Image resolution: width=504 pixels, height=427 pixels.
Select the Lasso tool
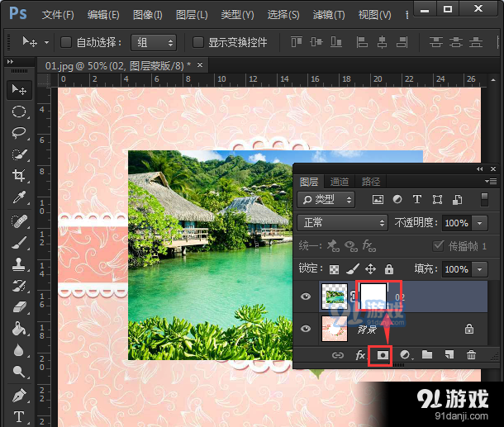click(19, 133)
